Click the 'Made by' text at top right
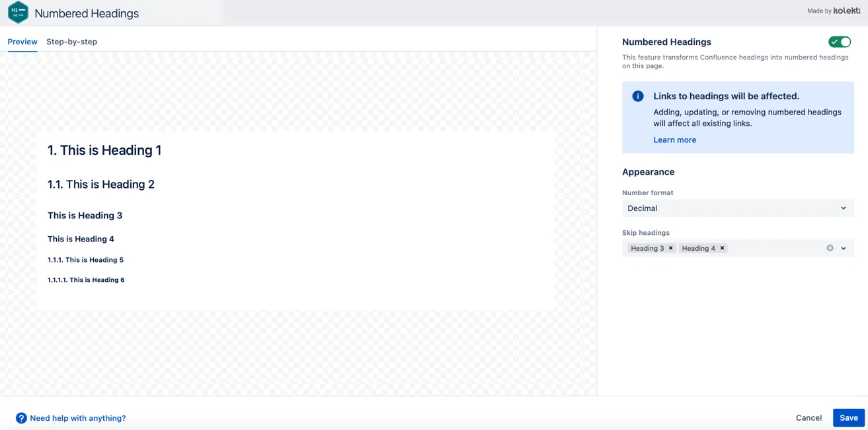This screenshot has width=868, height=430. click(819, 11)
